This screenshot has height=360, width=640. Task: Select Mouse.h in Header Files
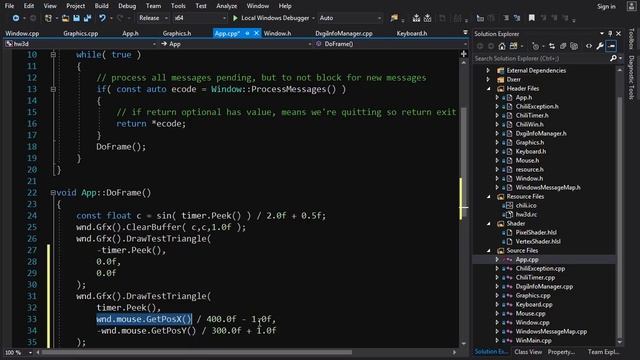click(x=527, y=160)
